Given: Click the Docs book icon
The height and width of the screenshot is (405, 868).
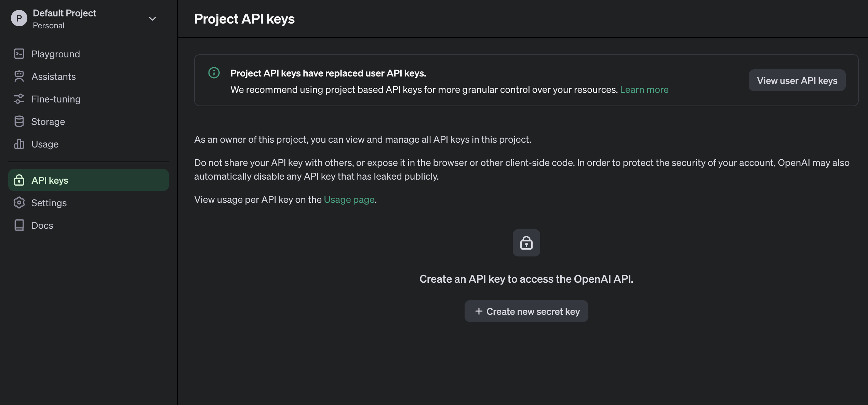Looking at the screenshot, I should click(x=19, y=225).
